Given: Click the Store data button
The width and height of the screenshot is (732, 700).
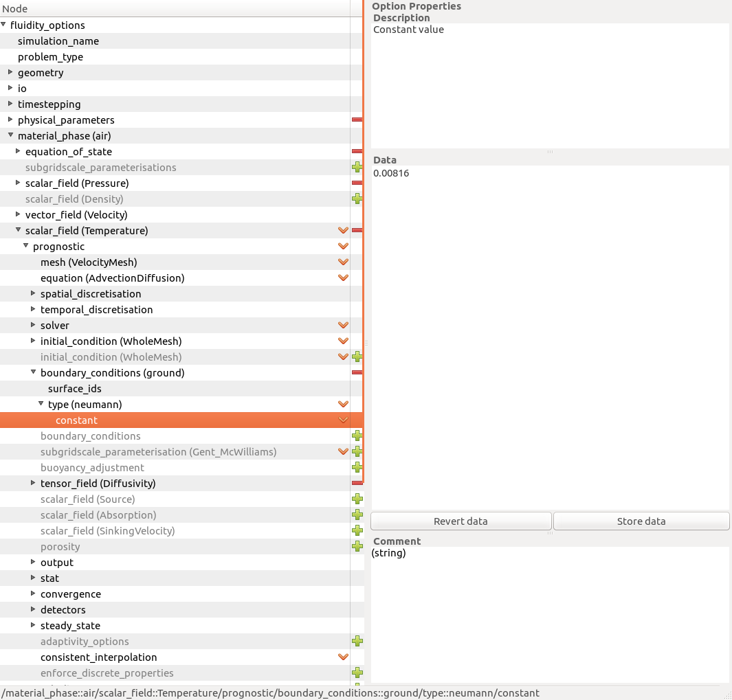Looking at the screenshot, I should [x=641, y=521].
